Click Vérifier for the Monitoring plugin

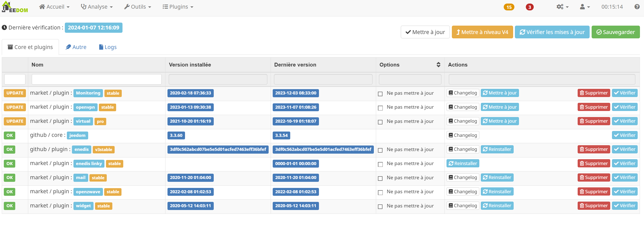625,93
